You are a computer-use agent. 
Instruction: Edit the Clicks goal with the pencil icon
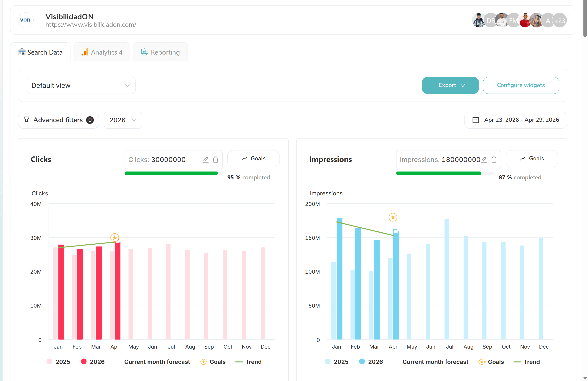tap(206, 160)
